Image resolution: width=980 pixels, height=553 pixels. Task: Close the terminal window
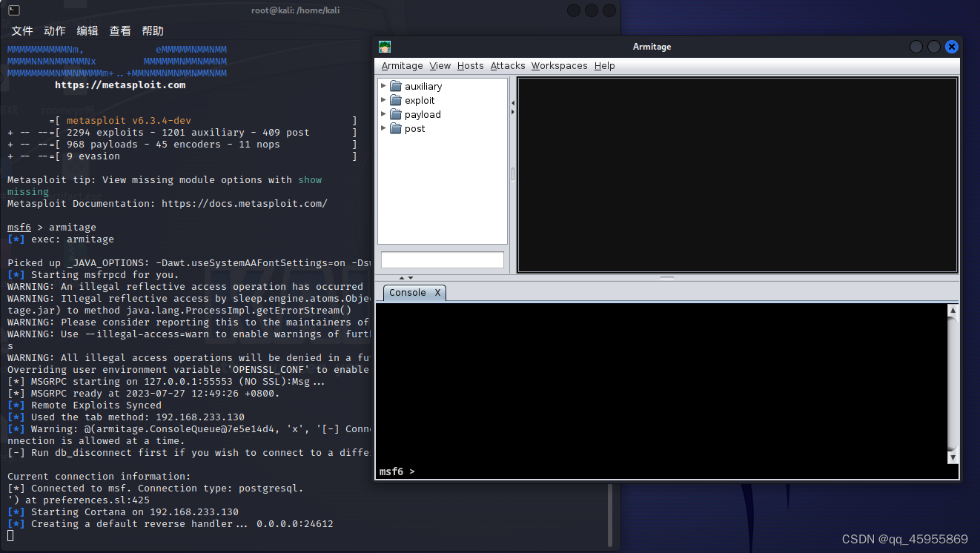(609, 10)
